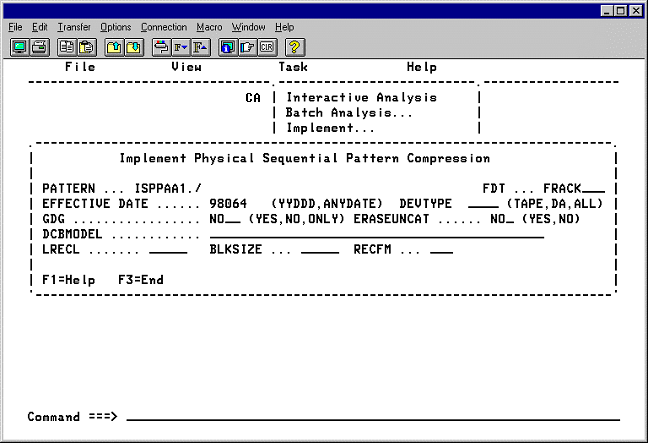
Task: Click the (YES,NO) hint after ERASEUNCAT
Action: tap(551, 219)
